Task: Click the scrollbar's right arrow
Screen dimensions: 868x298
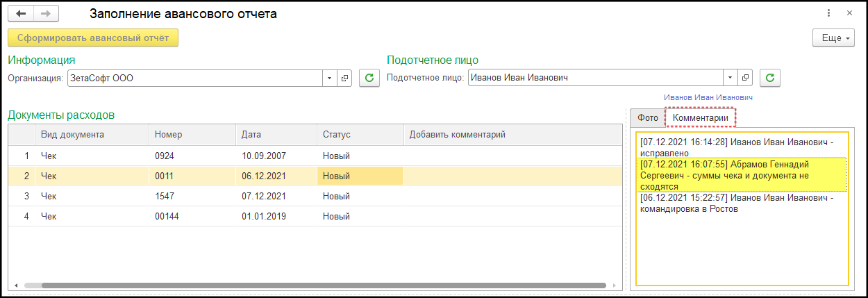Action: click(x=612, y=285)
